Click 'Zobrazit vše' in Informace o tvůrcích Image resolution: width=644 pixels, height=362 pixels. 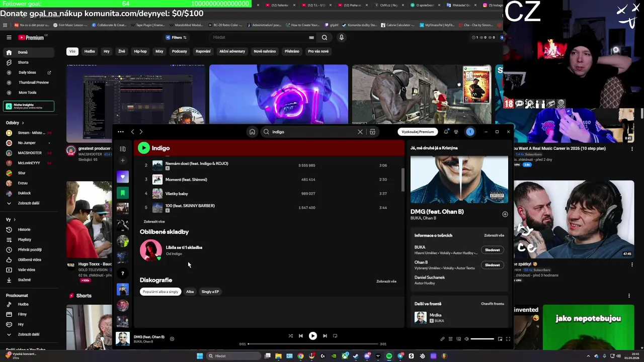tap(494, 235)
